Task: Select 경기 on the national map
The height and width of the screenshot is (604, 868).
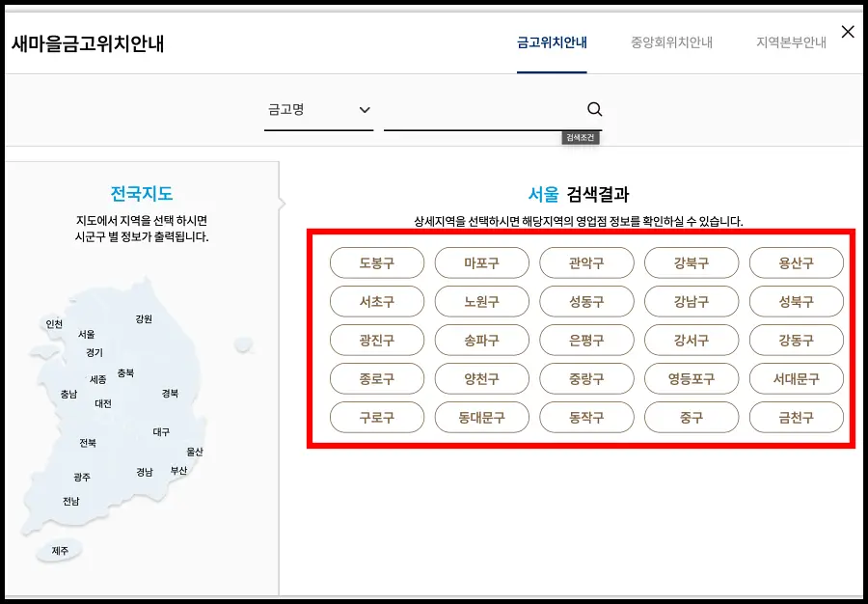Action: [x=95, y=353]
